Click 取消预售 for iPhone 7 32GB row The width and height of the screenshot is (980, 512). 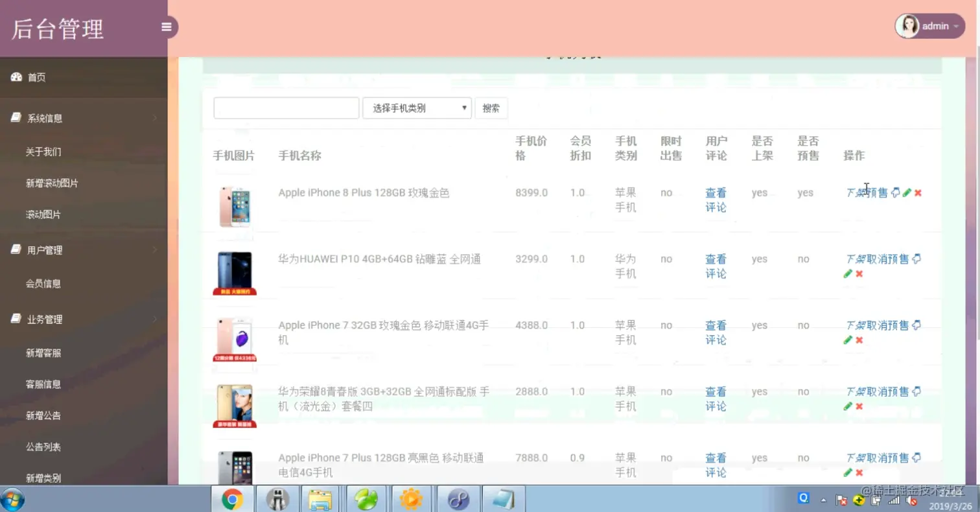pos(888,325)
